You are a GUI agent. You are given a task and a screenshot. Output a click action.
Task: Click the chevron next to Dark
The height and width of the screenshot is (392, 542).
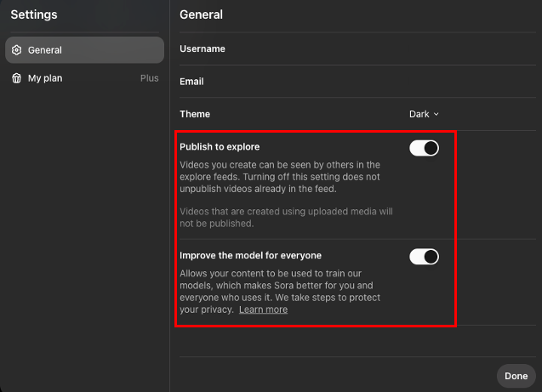point(436,114)
